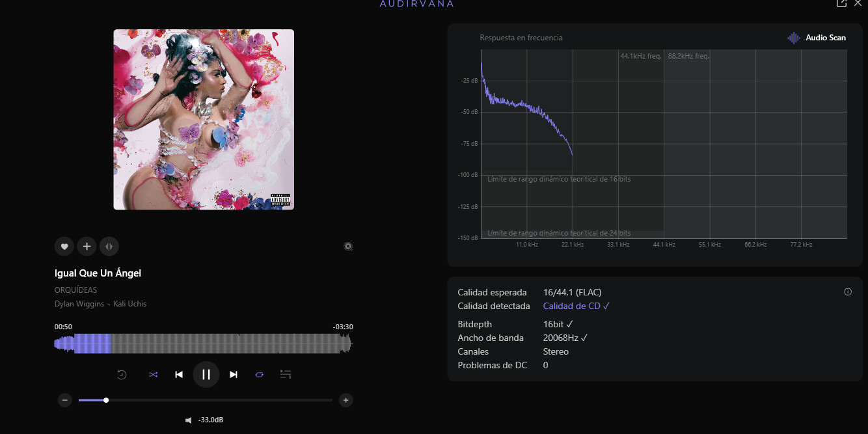
Task: Click the replay/restart circular arrow icon
Action: point(122,374)
